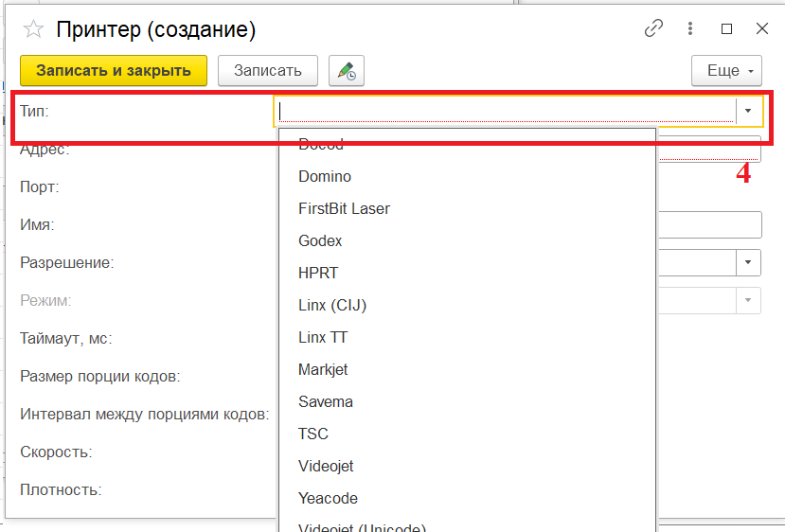The width and height of the screenshot is (785, 532).
Task: Expand the Разрешение dropdown arrow
Action: tap(748, 263)
